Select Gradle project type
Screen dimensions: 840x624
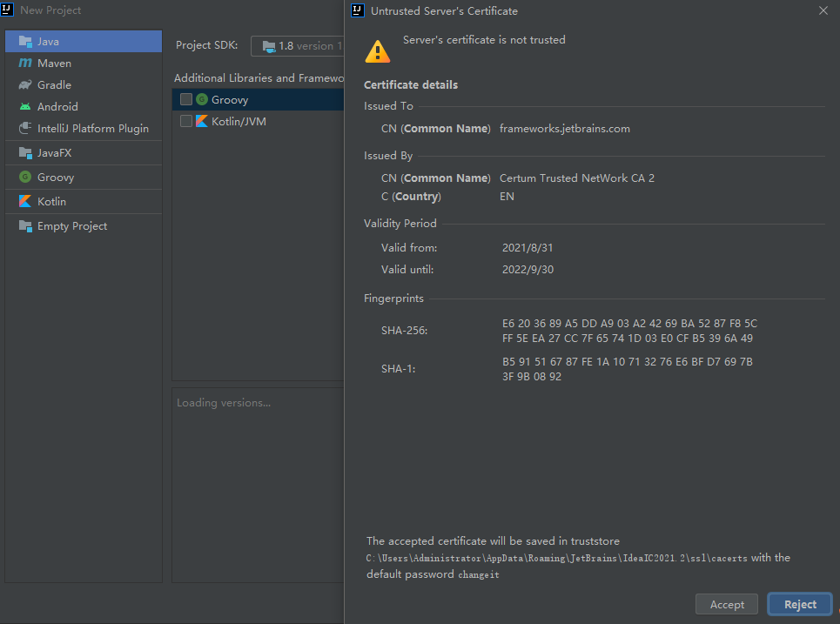point(84,84)
